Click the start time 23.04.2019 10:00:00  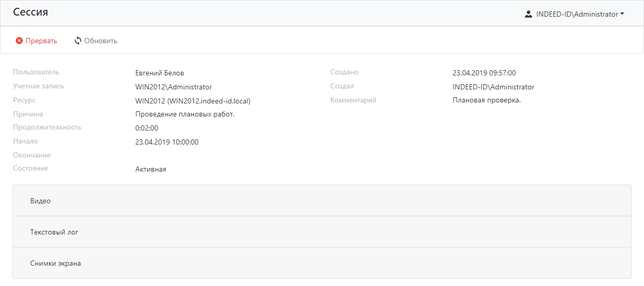[x=167, y=142]
